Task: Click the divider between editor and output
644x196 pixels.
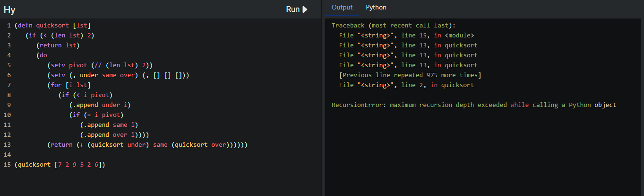Action: 323,98
